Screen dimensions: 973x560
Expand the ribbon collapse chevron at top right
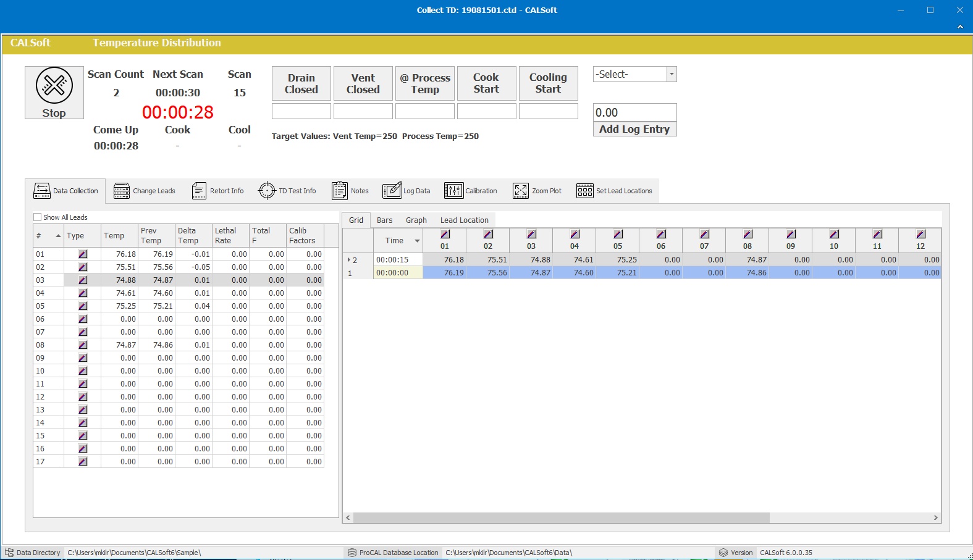pos(960,27)
